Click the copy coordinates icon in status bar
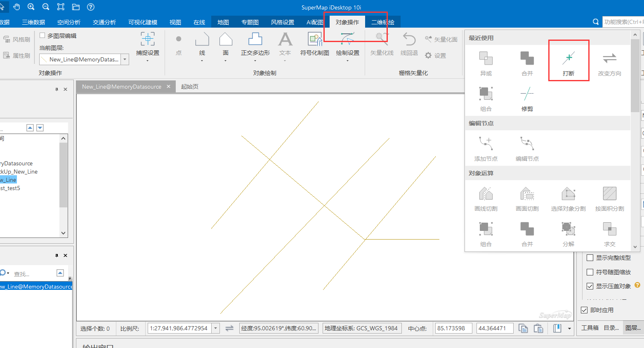 pyautogui.click(x=523, y=328)
